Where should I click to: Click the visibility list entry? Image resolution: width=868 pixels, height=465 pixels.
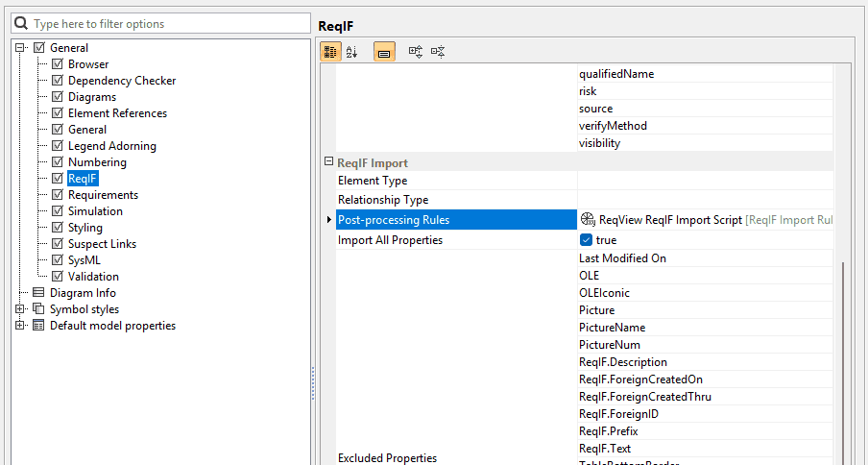(x=705, y=143)
